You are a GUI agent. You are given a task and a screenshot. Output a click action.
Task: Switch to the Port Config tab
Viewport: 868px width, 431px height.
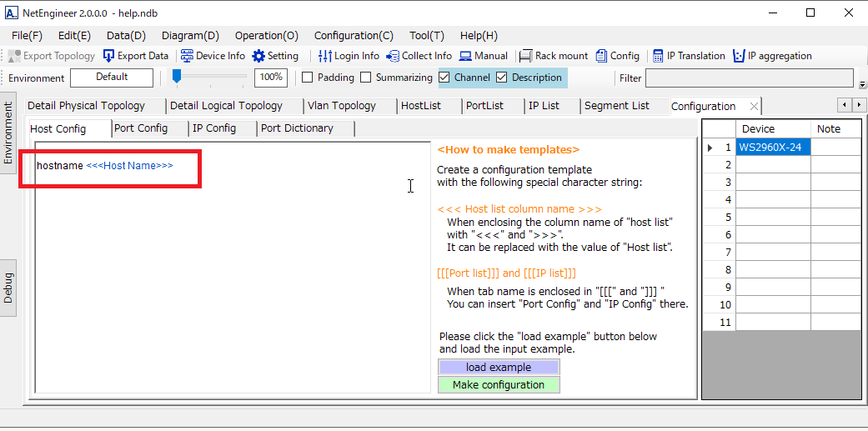click(141, 128)
